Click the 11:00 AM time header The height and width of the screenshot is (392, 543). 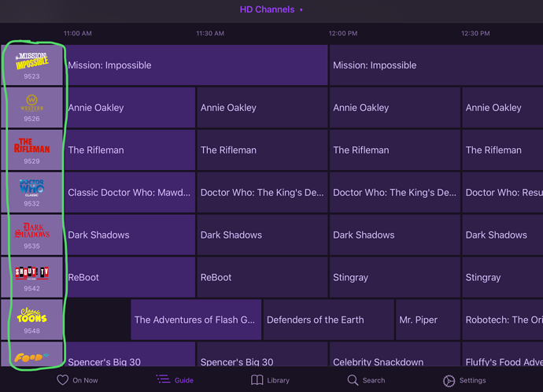coord(78,33)
